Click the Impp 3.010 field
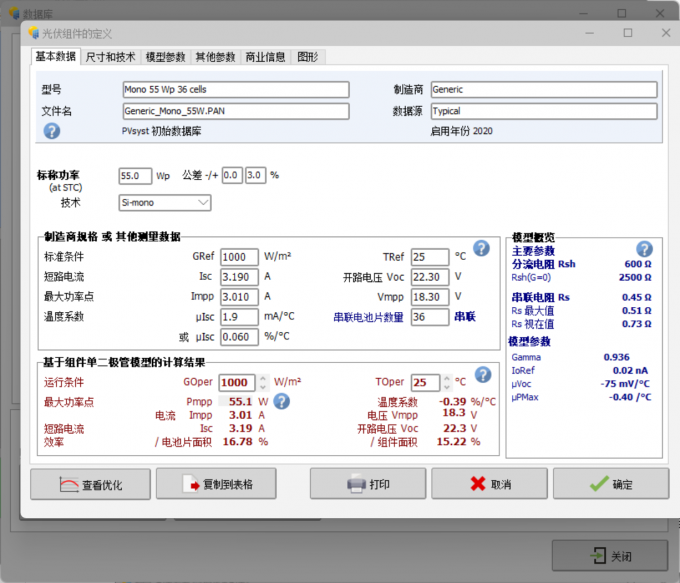The image size is (680, 583). tap(239, 297)
